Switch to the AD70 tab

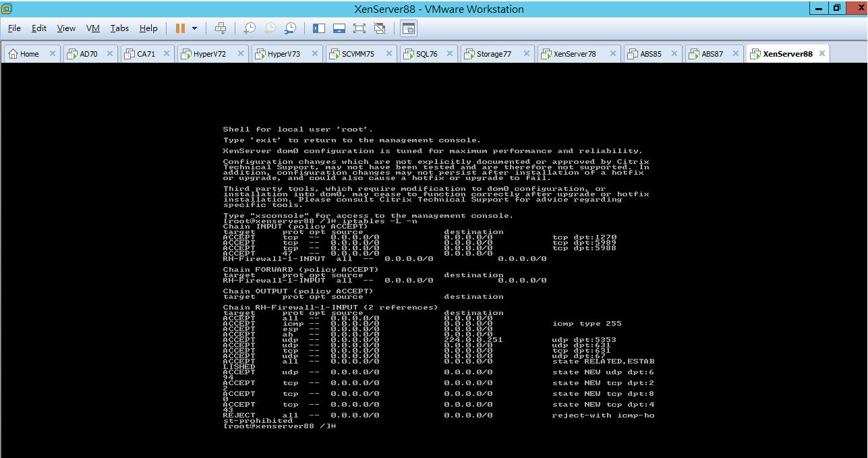click(x=89, y=54)
